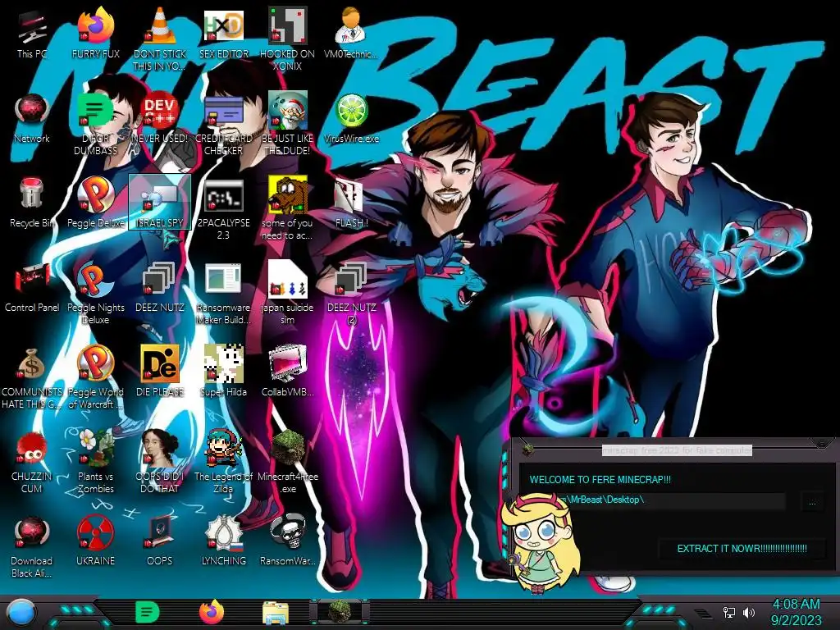Open the Start orb on the taskbar

pos(21,613)
